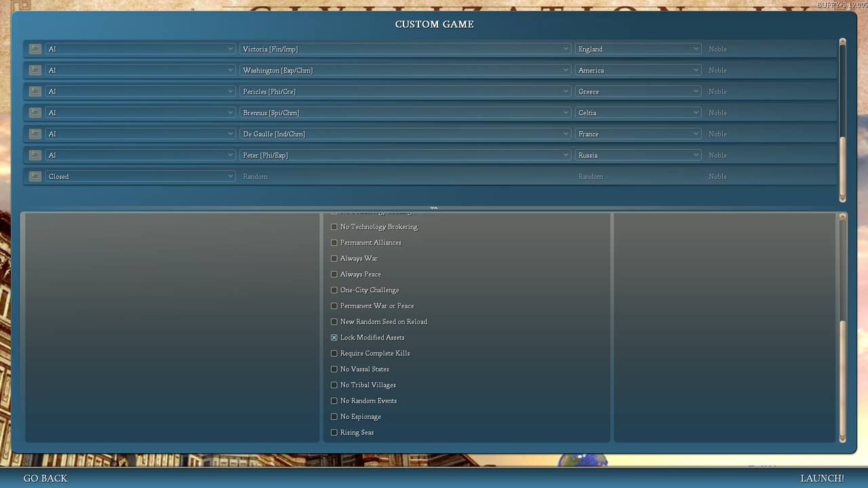Image resolution: width=868 pixels, height=488 pixels.
Task: Click the player slot icon beside Victoria
Action: [x=35, y=49]
